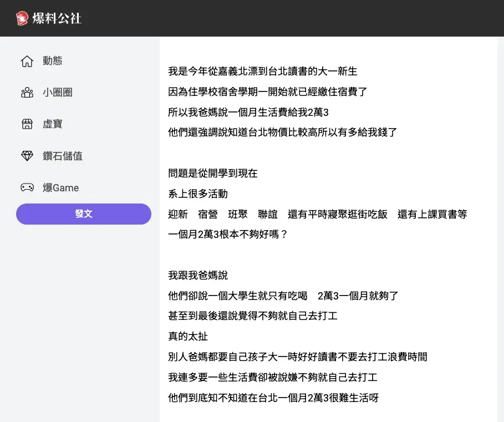The width and height of the screenshot is (504, 422).
Task: Click the line 系上很多活動
Action: [x=198, y=194]
